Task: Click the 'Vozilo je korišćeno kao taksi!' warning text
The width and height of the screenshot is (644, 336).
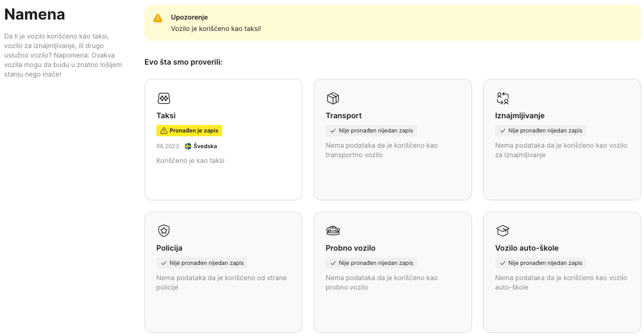Action: (216, 29)
